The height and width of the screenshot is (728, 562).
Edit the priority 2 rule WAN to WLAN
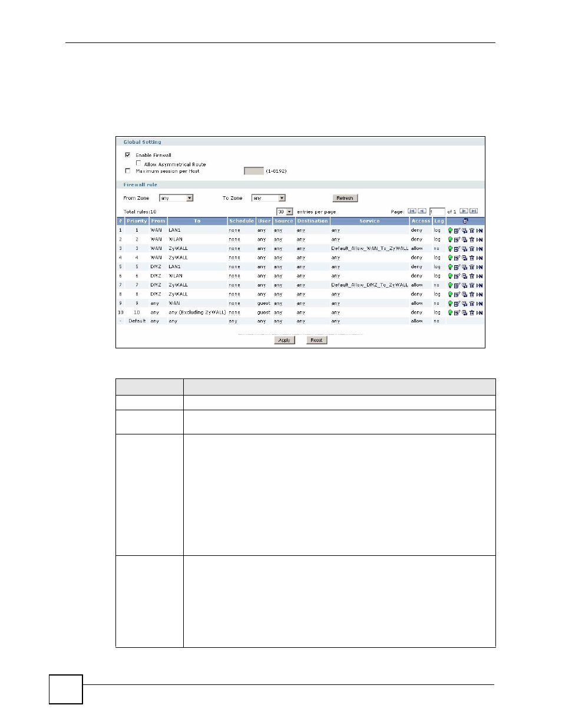(x=457, y=239)
